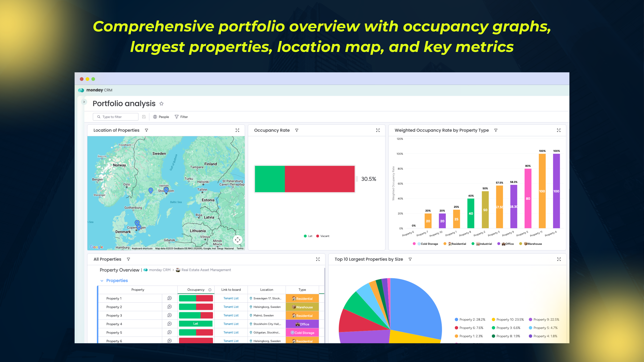Favorite the Portfolio analysis dashboard star
This screenshot has height=362, width=644.
point(162,104)
